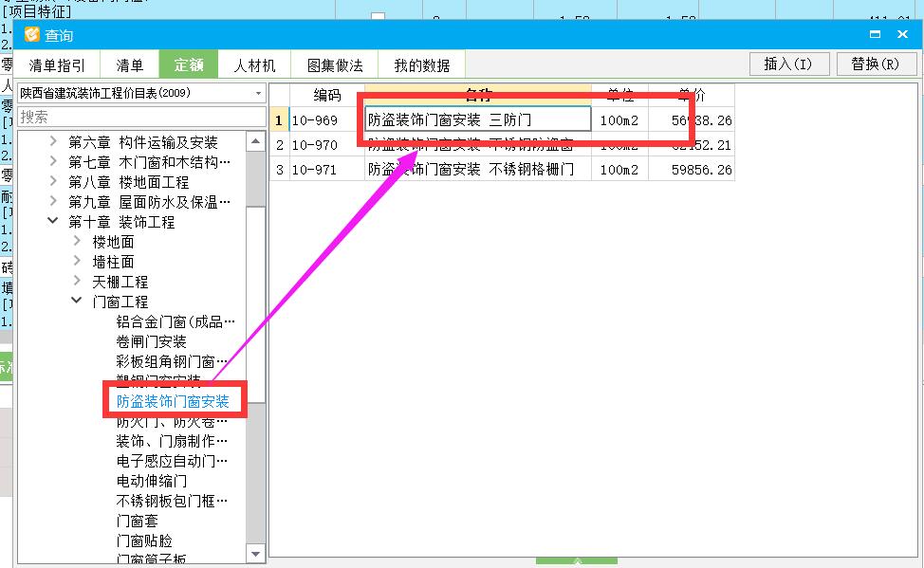Select 第六章 构件运输及安装 in tree
This screenshot has width=924, height=568.
[x=143, y=142]
